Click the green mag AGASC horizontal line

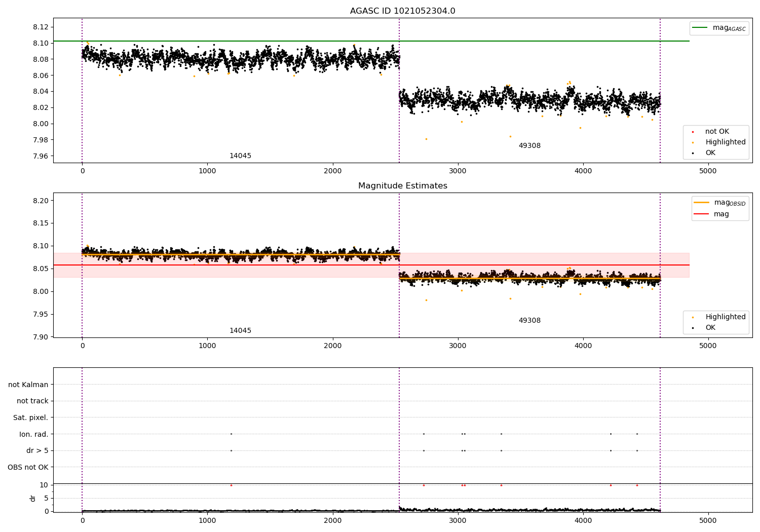click(371, 41)
